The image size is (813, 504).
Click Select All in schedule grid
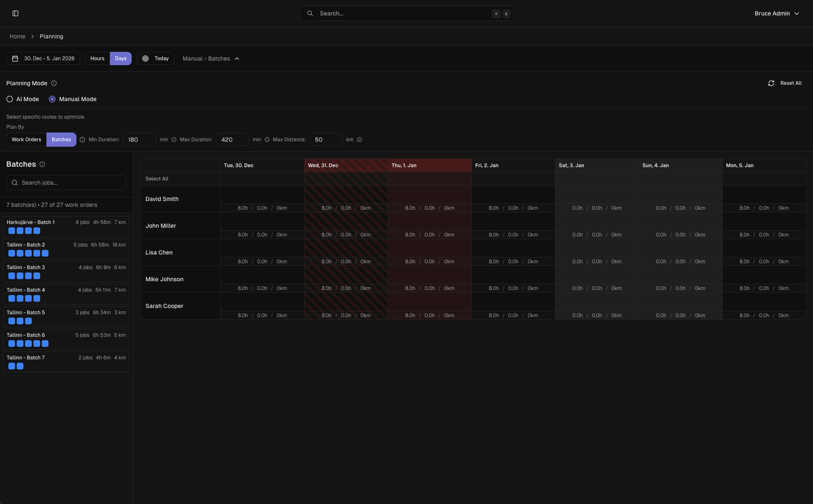(x=157, y=179)
